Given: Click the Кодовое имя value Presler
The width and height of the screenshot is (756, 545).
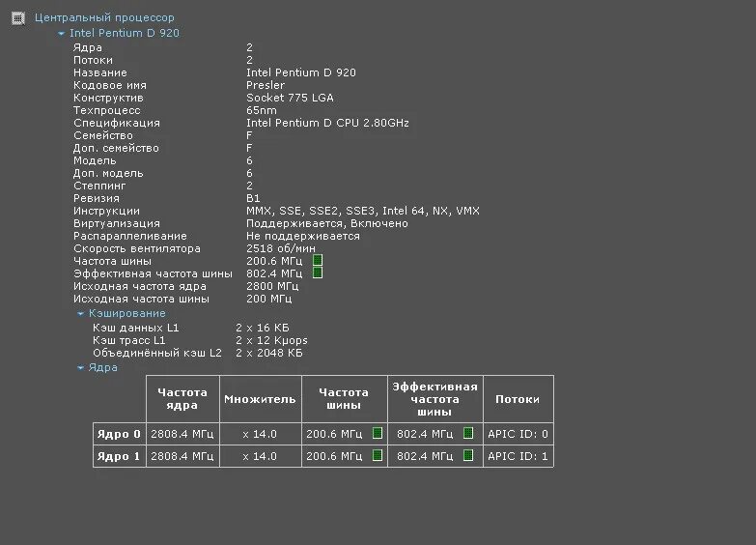Looking at the screenshot, I should coord(266,85).
